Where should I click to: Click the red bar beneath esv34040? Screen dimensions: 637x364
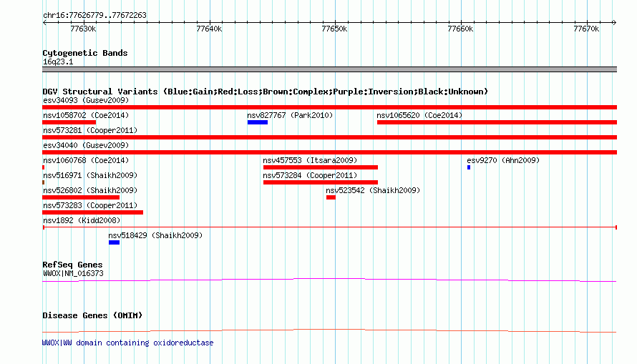pos(329,152)
